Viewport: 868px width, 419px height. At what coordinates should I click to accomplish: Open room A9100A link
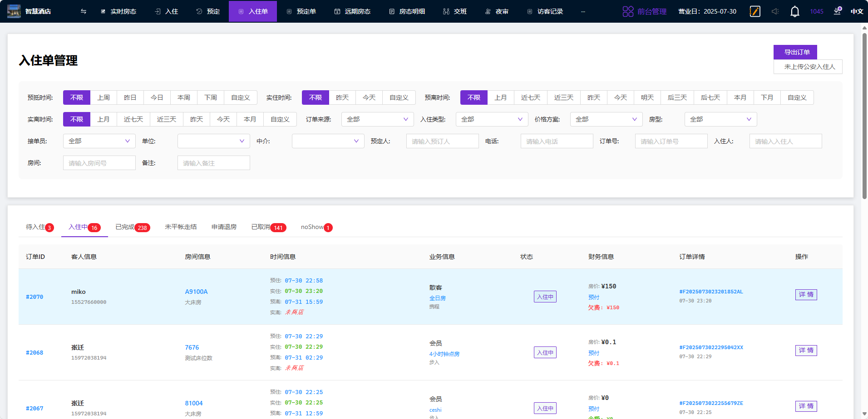tap(196, 292)
